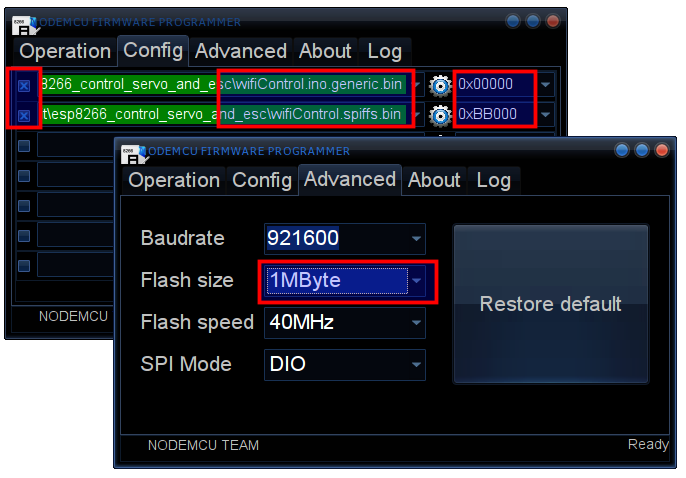The height and width of the screenshot is (478, 686).
Task: Close the front Advanced window
Action: [662, 150]
